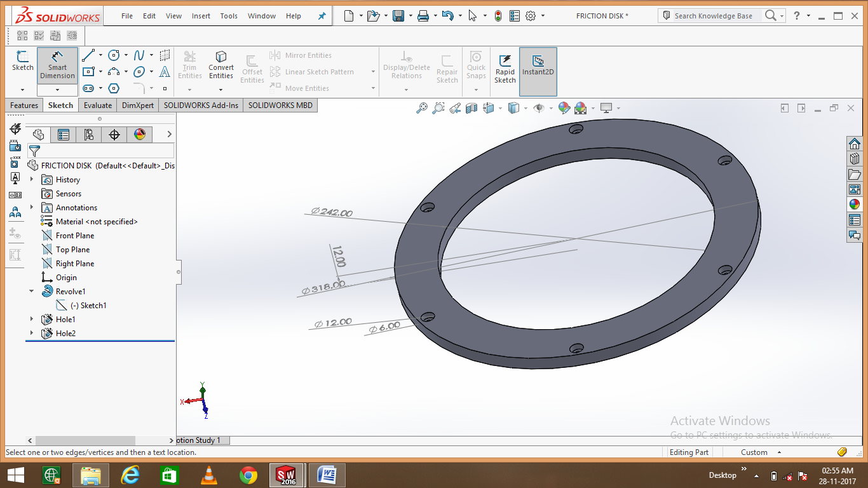Screen dimensions: 868x488
Task: Open the PropertyManager tab
Action: pyautogui.click(x=63, y=134)
